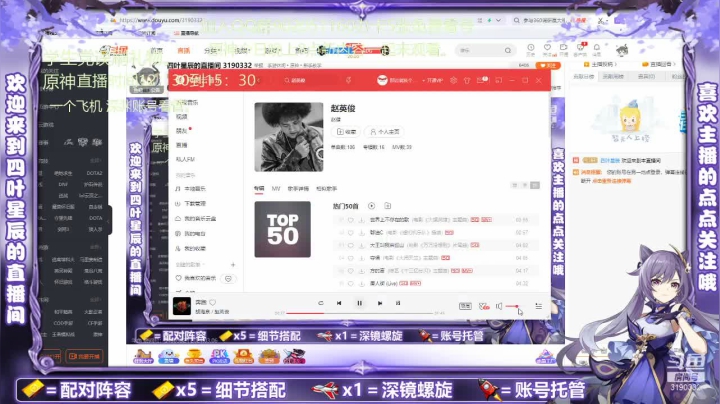Open the skin theme shirt icon

(467, 80)
